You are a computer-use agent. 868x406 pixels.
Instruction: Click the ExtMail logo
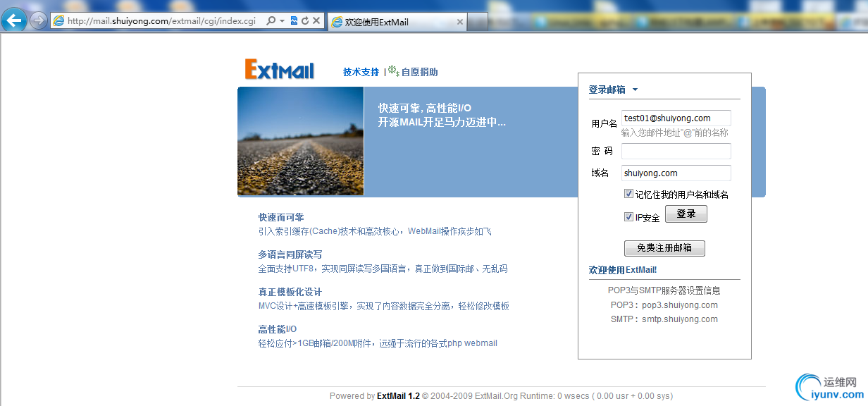(x=280, y=69)
